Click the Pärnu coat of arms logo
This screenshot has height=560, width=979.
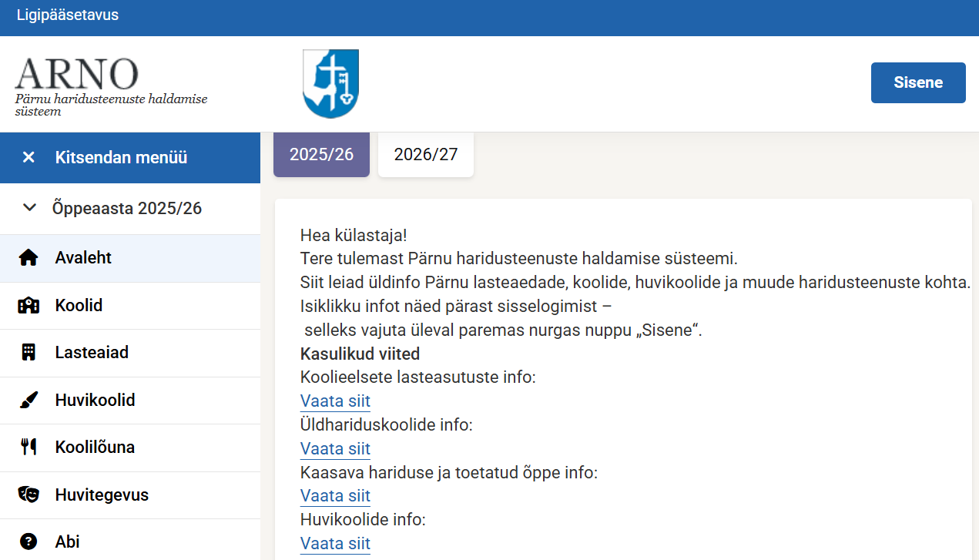330,83
